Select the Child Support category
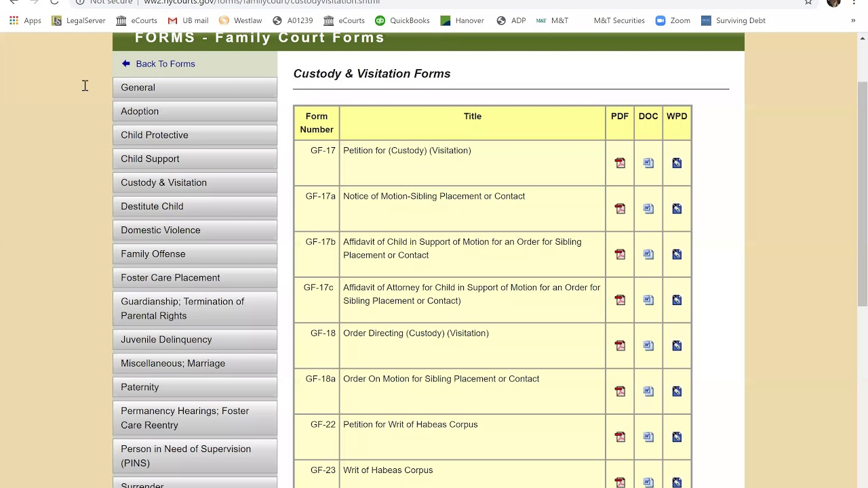868x488 pixels. (195, 159)
